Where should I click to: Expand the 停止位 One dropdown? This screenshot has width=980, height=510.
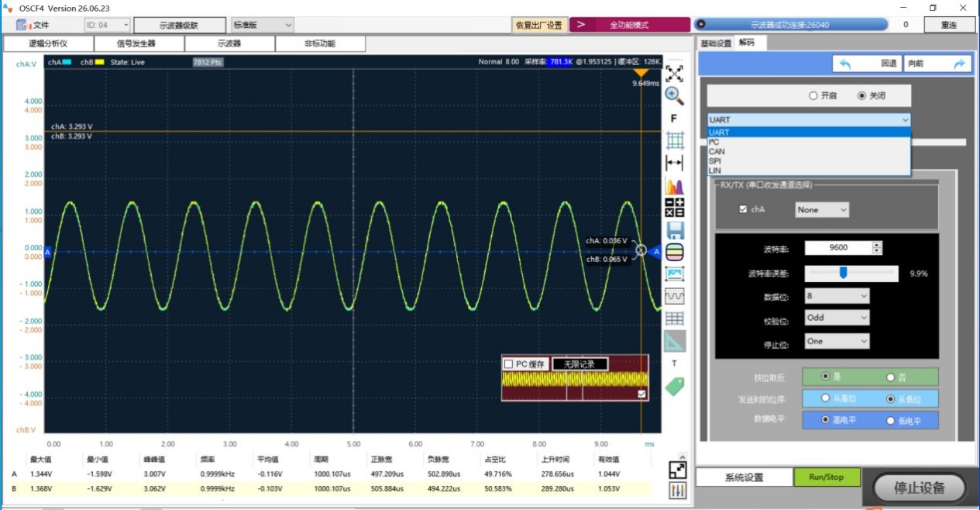click(x=837, y=341)
